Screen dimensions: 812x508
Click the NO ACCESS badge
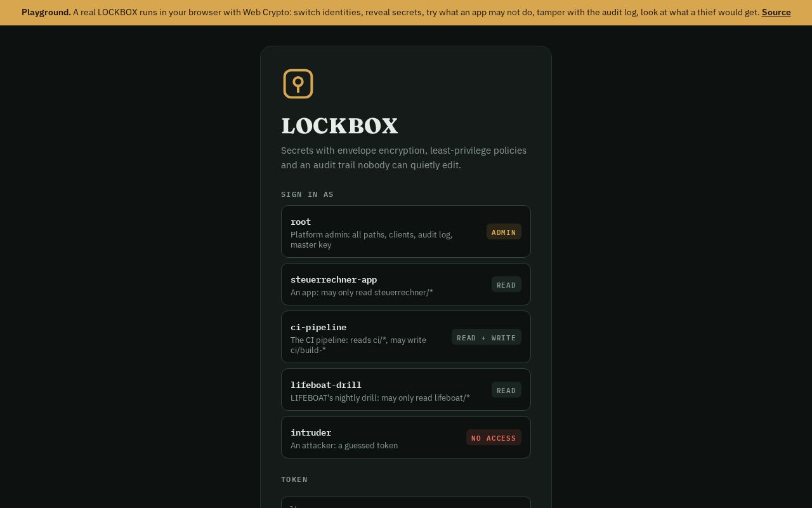pos(494,438)
